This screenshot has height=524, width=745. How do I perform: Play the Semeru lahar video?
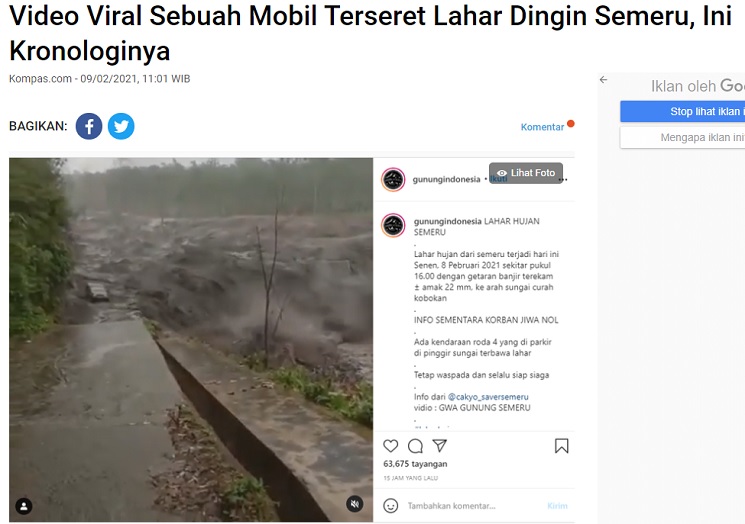pos(191,340)
